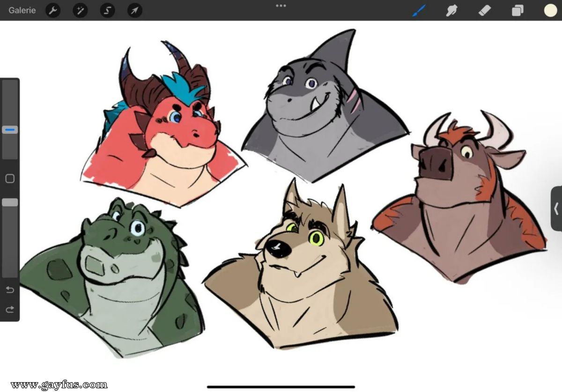The width and height of the screenshot is (562, 392).
Task: Return to Galerie
Action: coord(22,10)
